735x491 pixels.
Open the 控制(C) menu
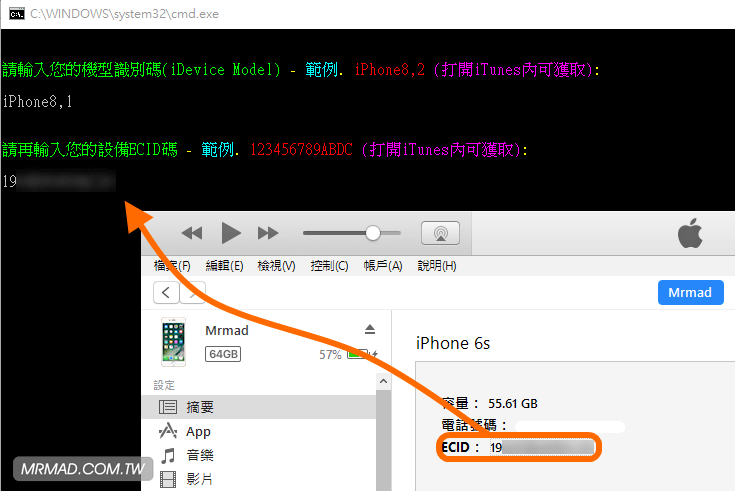[x=329, y=266]
